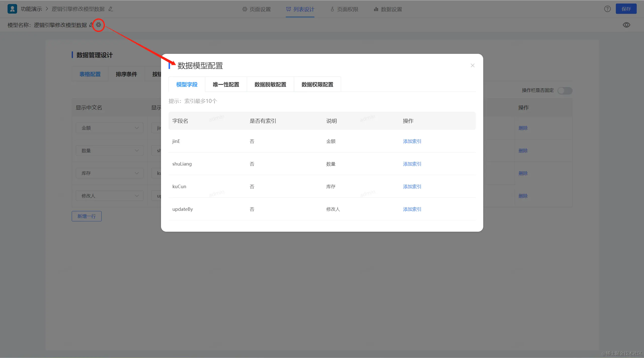Toggle 操作栏是否固定 switch
Screen dimensions: 644x358
pos(565,91)
